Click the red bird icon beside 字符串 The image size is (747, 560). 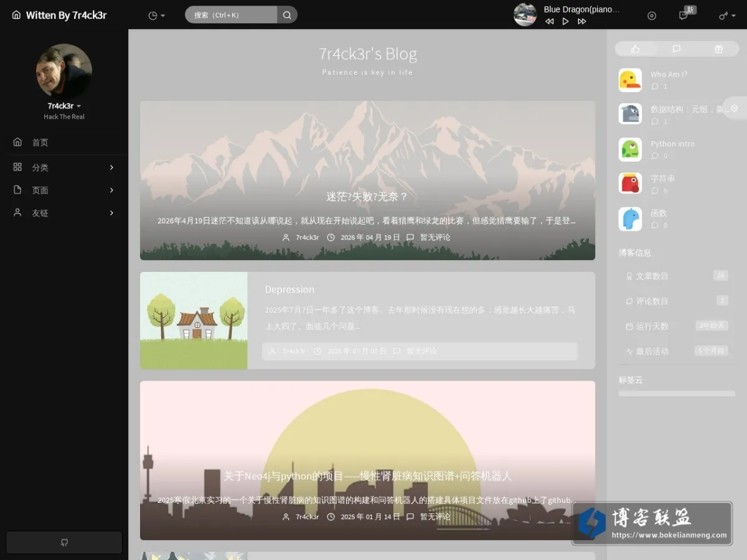pos(630,184)
